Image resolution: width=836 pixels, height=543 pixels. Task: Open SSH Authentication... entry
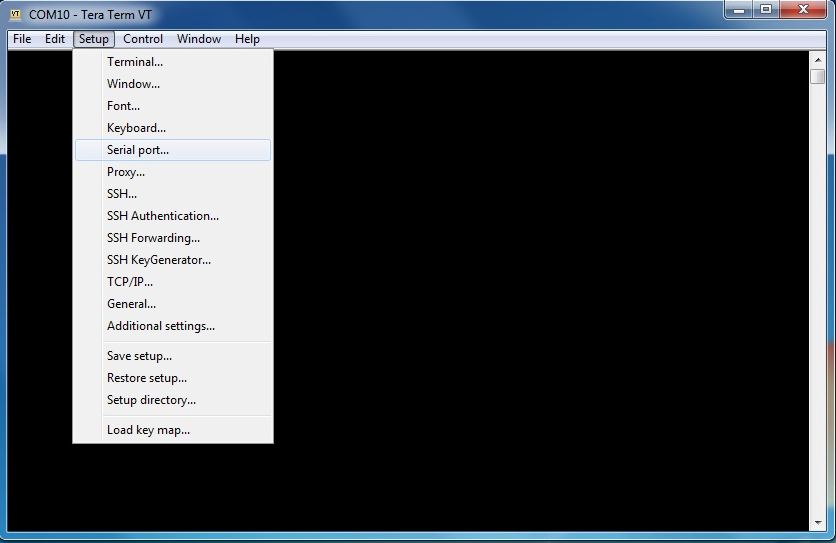tap(173, 216)
